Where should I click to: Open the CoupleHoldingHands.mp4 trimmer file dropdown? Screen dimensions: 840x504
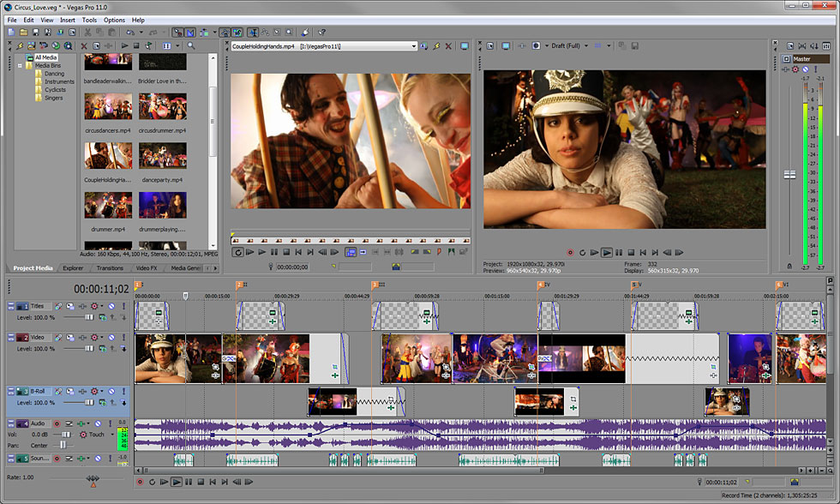coord(414,46)
